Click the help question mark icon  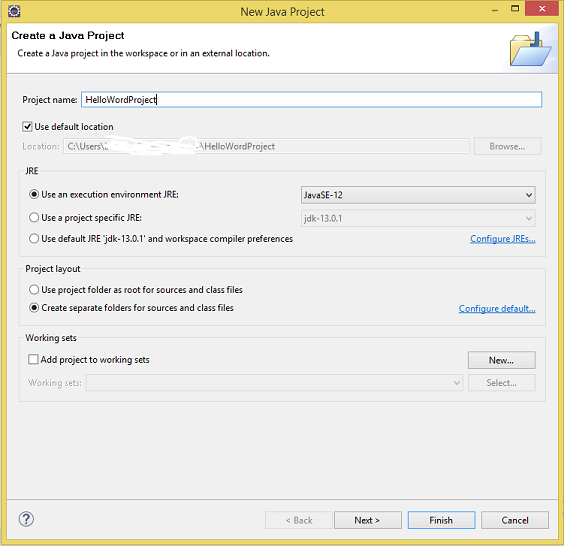(26, 519)
